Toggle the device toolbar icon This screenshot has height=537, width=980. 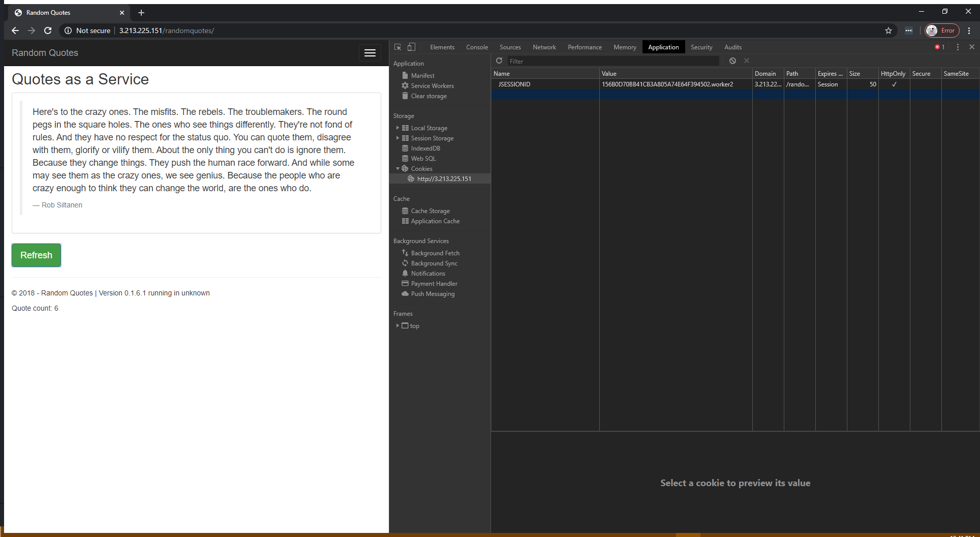411,47
